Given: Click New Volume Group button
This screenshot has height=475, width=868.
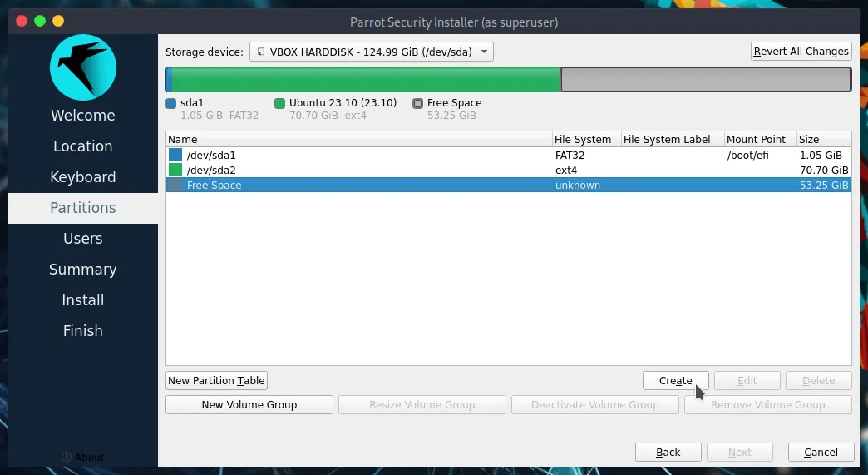Looking at the screenshot, I should coord(249,404).
